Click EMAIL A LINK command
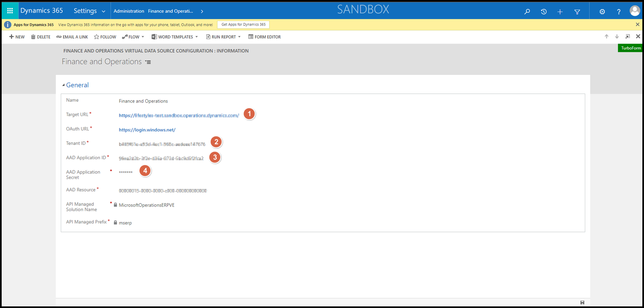The height and width of the screenshot is (308, 644). pos(72,37)
